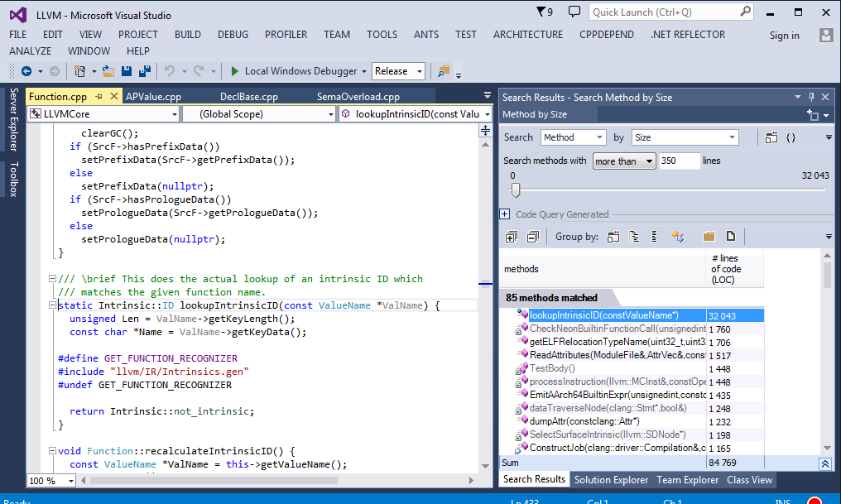
Task: Click the account avatar icon beside Sign in
Action: tap(826, 36)
